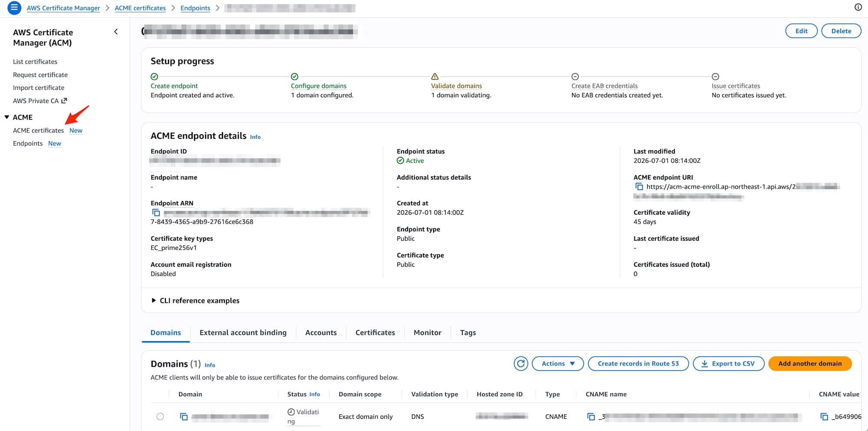Open List certificates in sidebar
Viewport: 868px width, 431px height.
pyautogui.click(x=35, y=62)
